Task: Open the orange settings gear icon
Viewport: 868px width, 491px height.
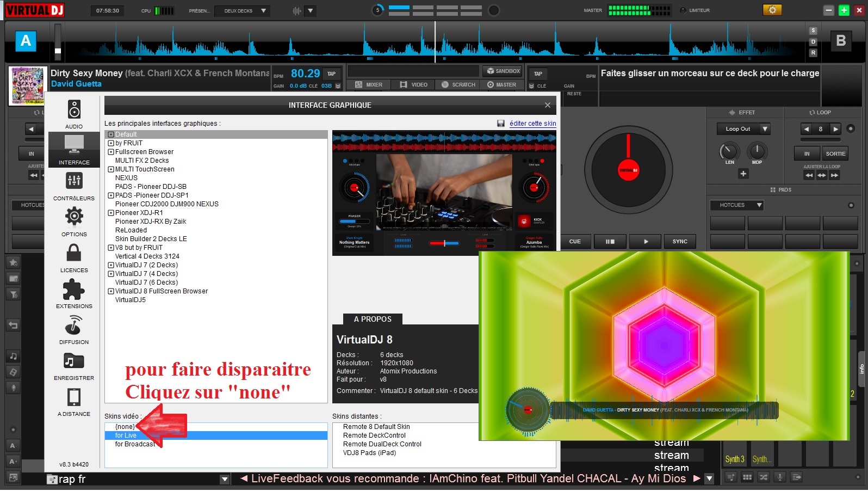Action: (772, 10)
